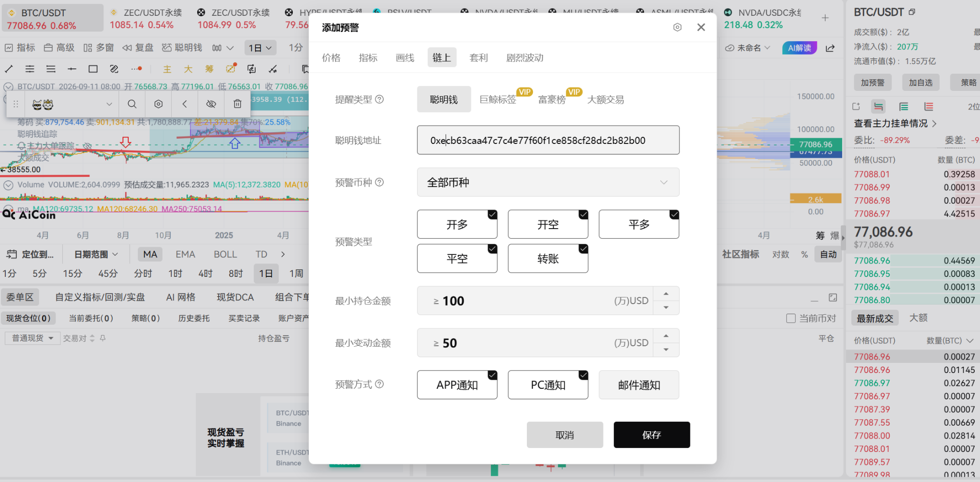
Task: Open alert settings hexagon icon in dialog header
Action: pyautogui.click(x=677, y=27)
